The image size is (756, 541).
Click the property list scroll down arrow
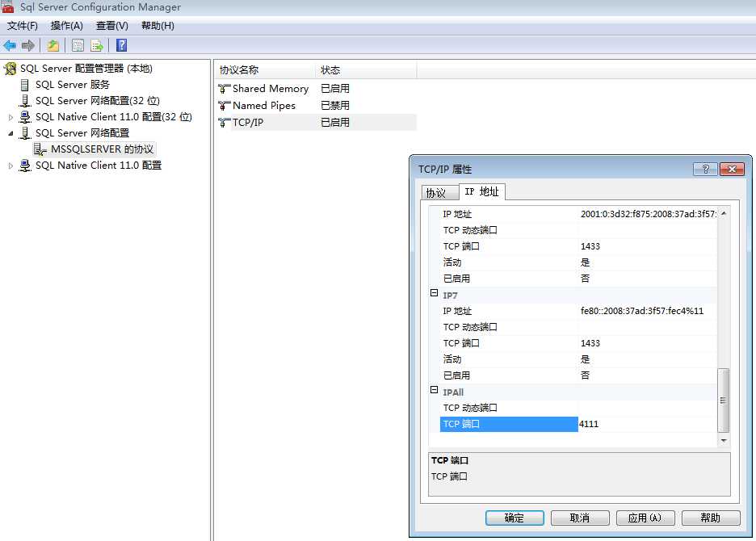coord(724,441)
